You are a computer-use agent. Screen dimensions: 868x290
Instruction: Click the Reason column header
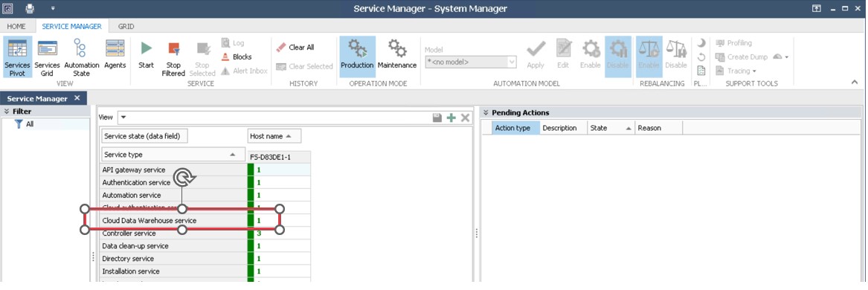pos(658,128)
